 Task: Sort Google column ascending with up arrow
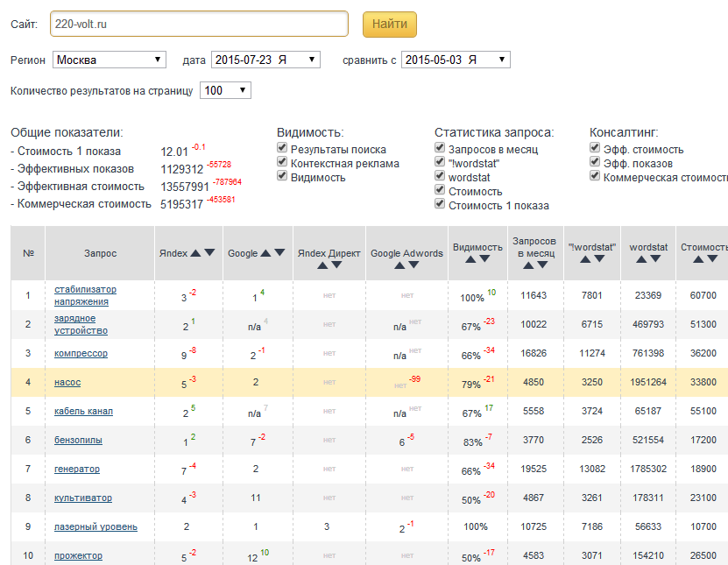[266, 253]
